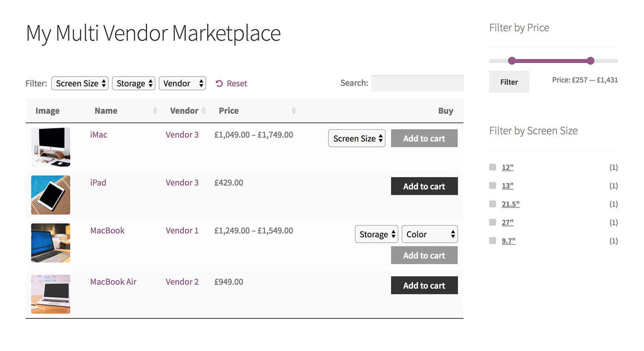Image resolution: width=644 pixels, height=351 pixels.
Task: Sort the Vendor column using its sort arrows
Action: [x=204, y=110]
